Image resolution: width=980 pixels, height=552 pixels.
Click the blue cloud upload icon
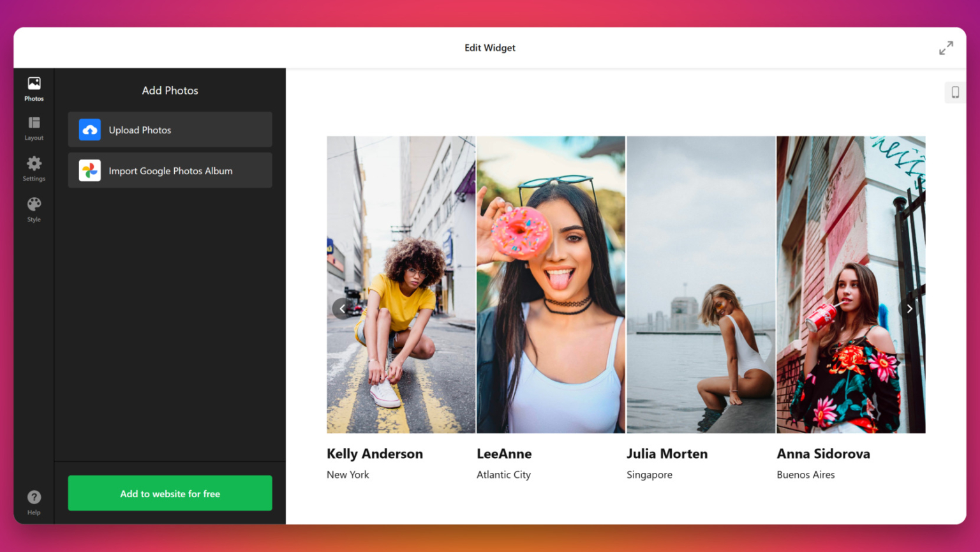89,130
